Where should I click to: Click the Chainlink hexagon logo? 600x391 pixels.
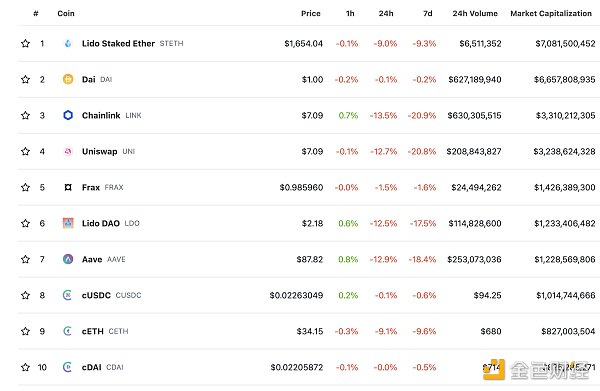[68, 115]
